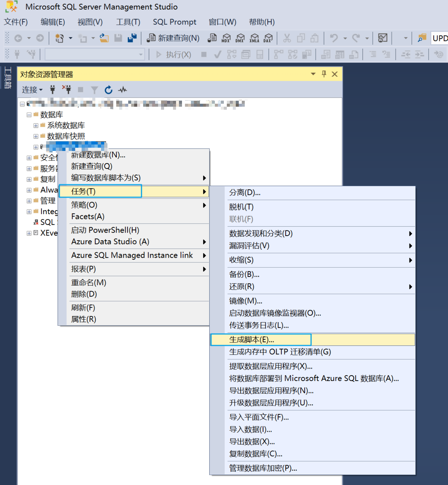This screenshot has width=448, height=485.
Task: Open the 文件(F) menu
Action: [16, 22]
